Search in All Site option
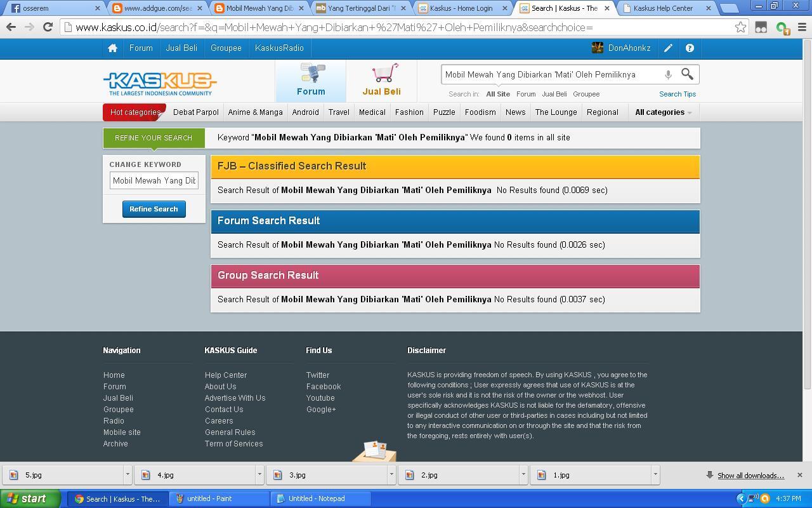812x508 pixels. click(498, 94)
